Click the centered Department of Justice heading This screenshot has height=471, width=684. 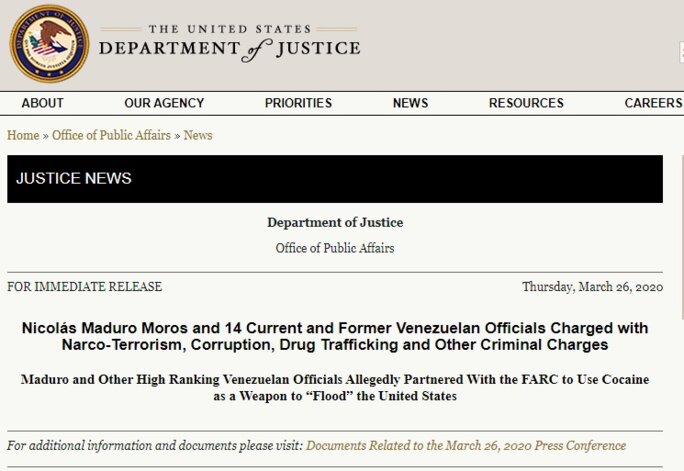(x=335, y=222)
